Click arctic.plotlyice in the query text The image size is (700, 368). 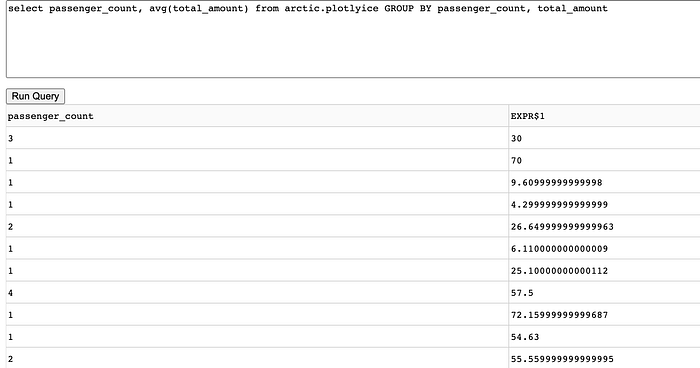coord(331,8)
